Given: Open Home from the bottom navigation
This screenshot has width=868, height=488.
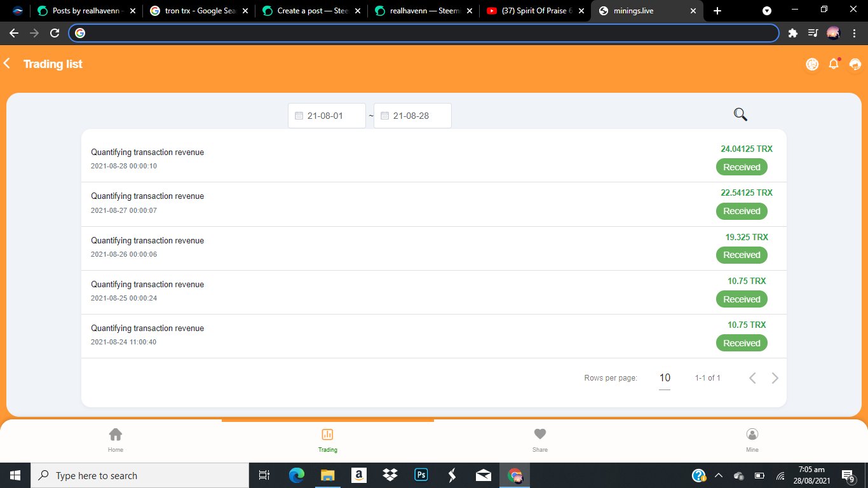Looking at the screenshot, I should 116,438.
